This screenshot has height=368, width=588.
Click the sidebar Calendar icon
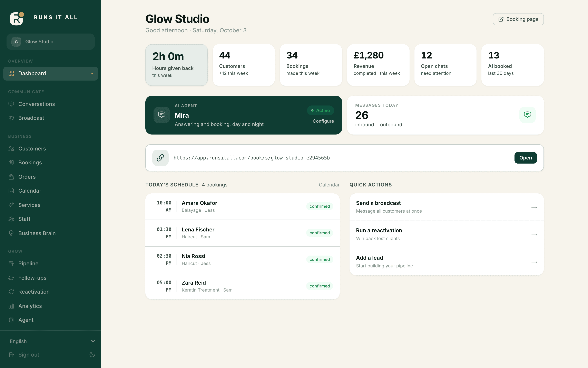pyautogui.click(x=11, y=191)
